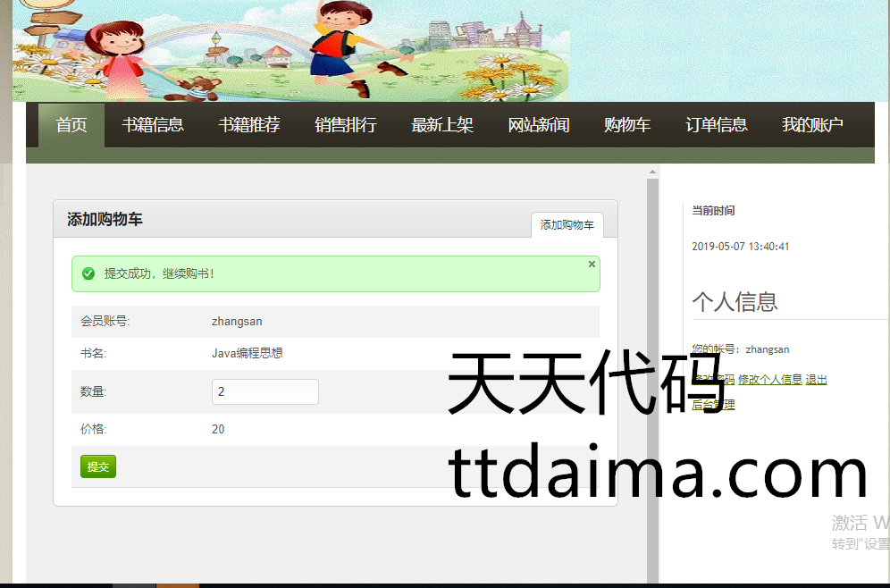Go to 我的账户 account page

(x=812, y=125)
